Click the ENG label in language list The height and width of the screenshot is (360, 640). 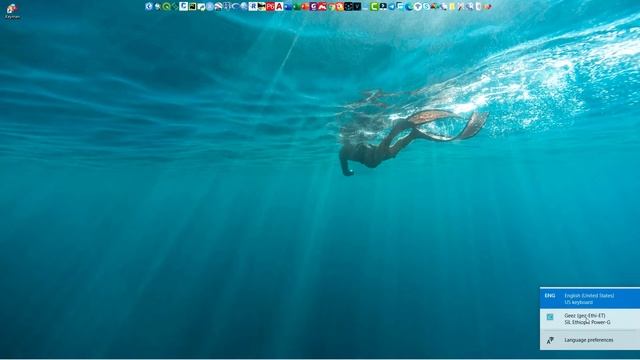(550, 296)
